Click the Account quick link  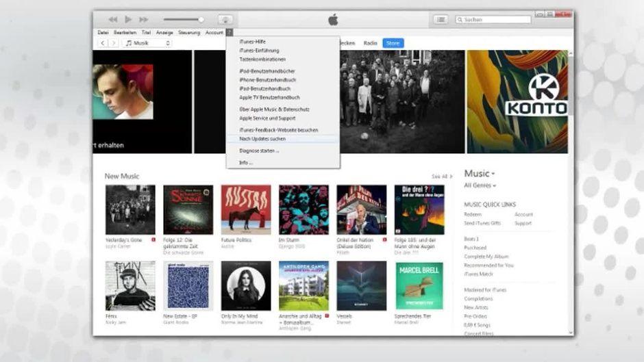click(523, 214)
